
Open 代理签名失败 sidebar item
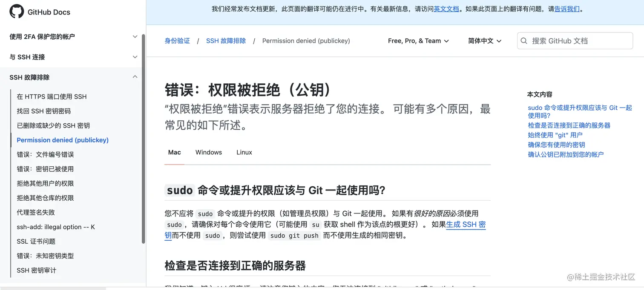pyautogui.click(x=36, y=212)
